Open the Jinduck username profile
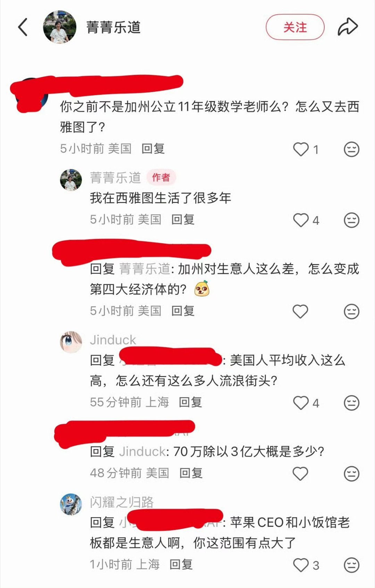The height and width of the screenshot is (588, 375). [113, 340]
